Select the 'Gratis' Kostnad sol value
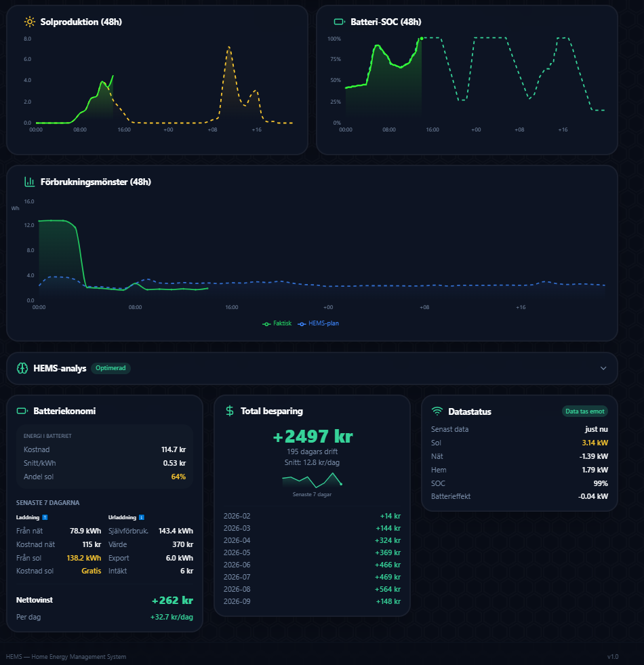 click(x=92, y=571)
